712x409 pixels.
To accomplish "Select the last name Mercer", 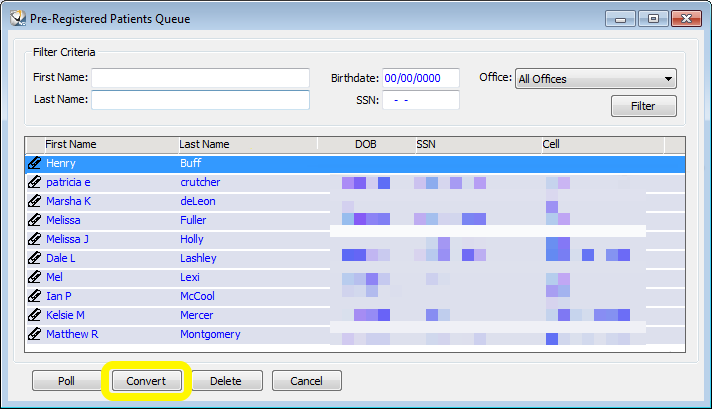I will [x=197, y=315].
